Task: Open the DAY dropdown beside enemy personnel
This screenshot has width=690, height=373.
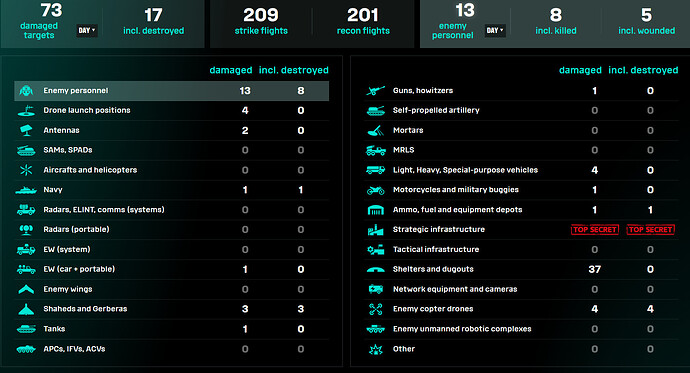Action: [x=495, y=30]
